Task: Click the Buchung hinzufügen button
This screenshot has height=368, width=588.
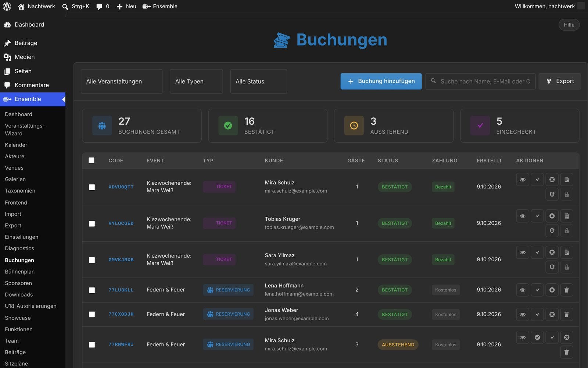Action: click(381, 81)
